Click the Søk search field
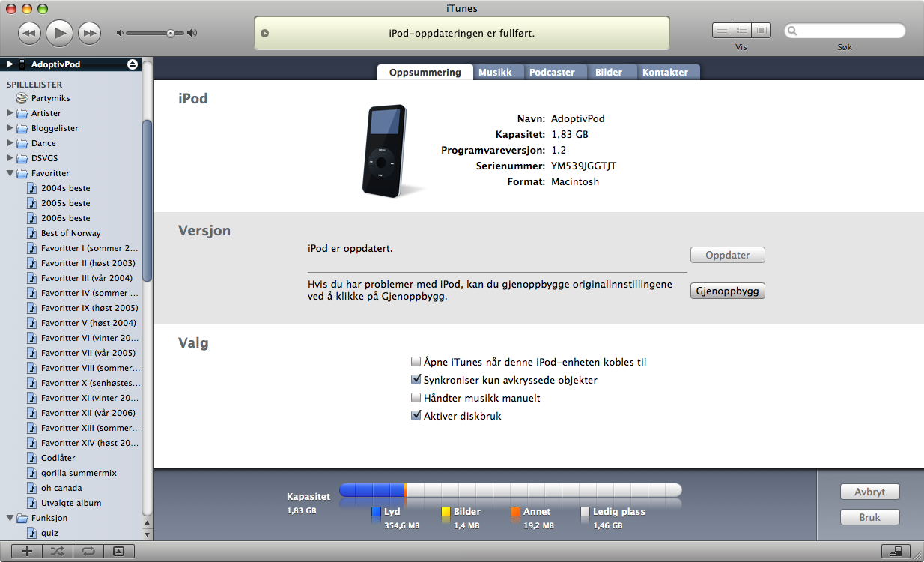The width and height of the screenshot is (924, 562). (x=845, y=31)
